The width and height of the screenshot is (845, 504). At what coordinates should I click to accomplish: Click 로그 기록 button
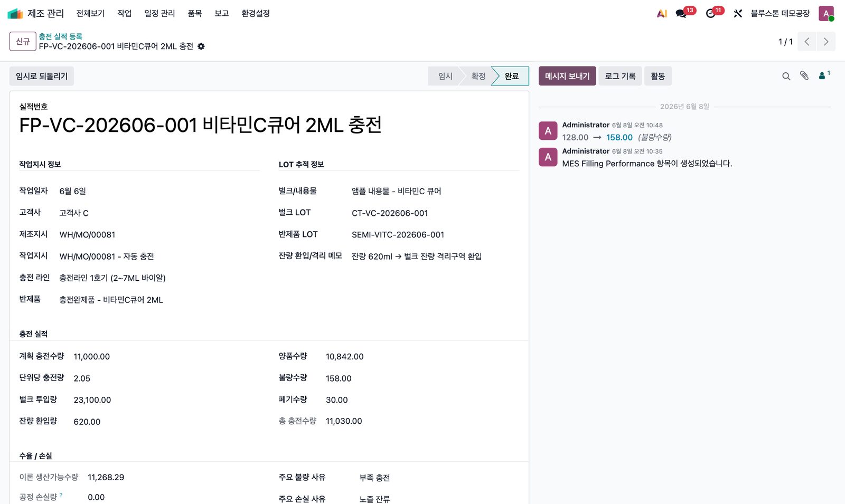point(620,76)
